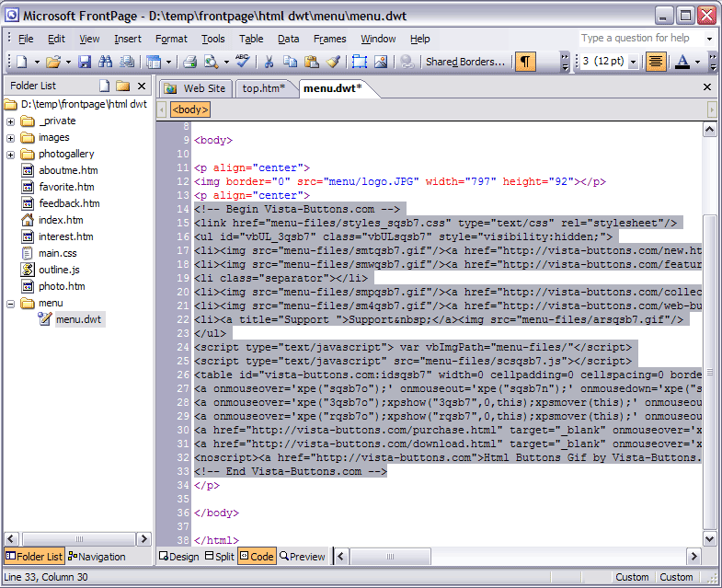
Task: Click the greyed Insert Hyperlink icon
Action: 407,62
